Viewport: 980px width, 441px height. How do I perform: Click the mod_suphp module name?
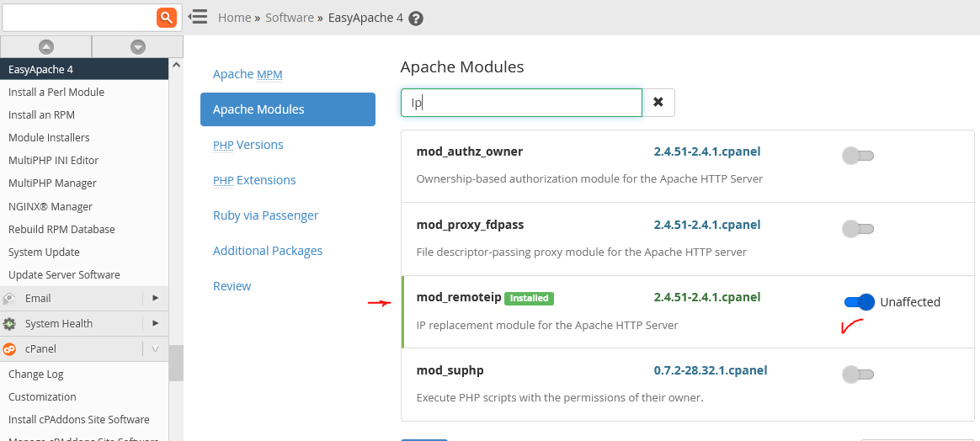pyautogui.click(x=450, y=371)
